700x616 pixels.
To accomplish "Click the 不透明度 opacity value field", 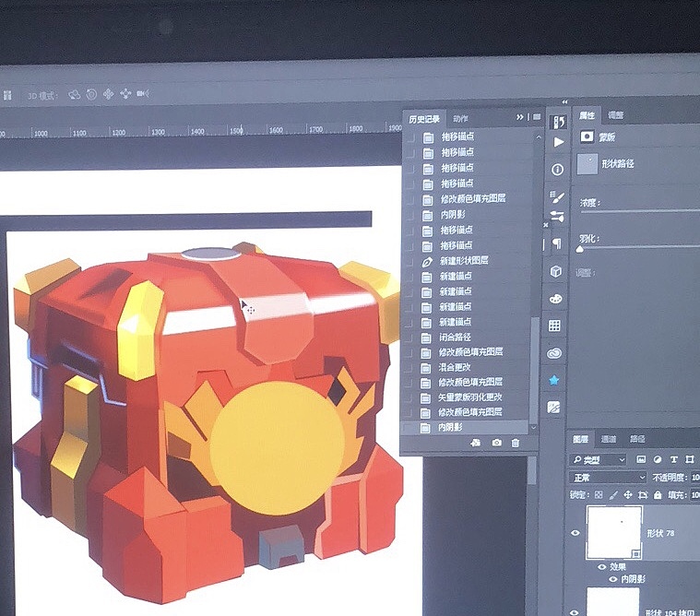I will click(695, 478).
